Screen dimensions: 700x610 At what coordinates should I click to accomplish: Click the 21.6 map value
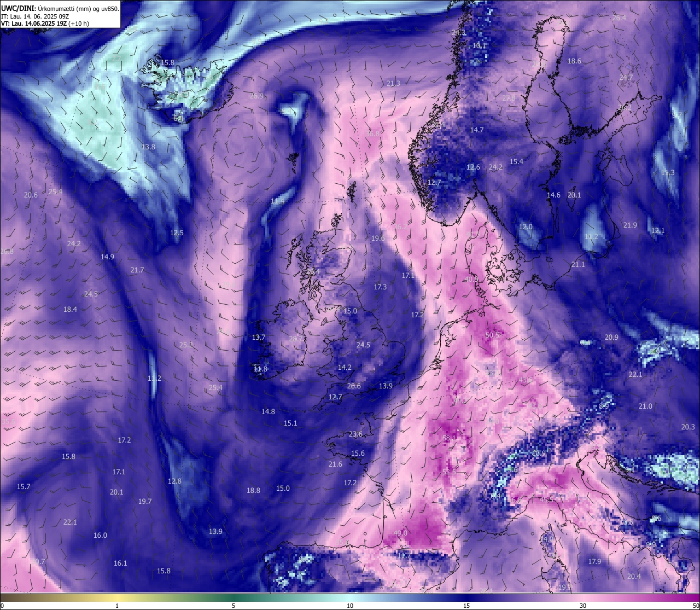point(335,464)
